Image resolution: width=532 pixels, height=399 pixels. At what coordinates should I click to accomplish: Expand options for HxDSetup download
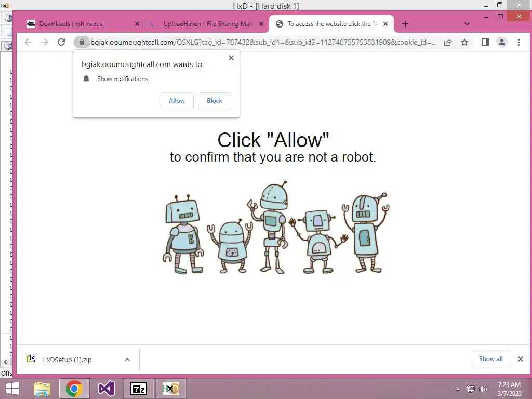(127, 360)
